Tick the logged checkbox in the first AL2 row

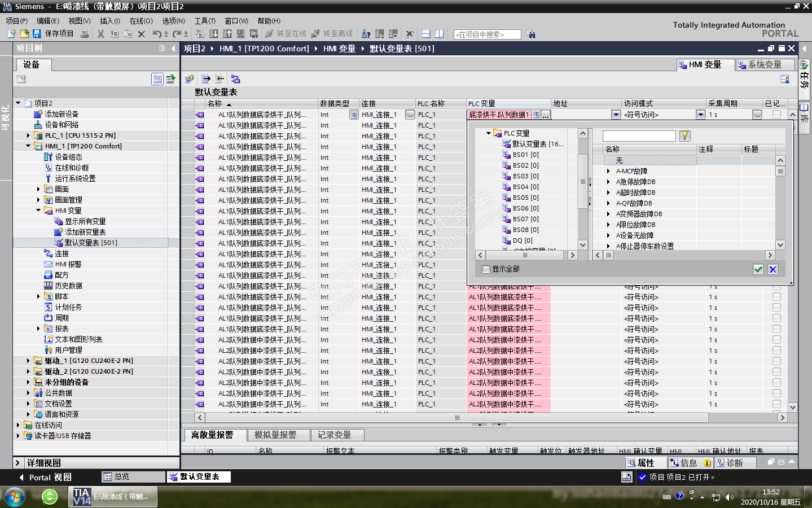pos(777,340)
